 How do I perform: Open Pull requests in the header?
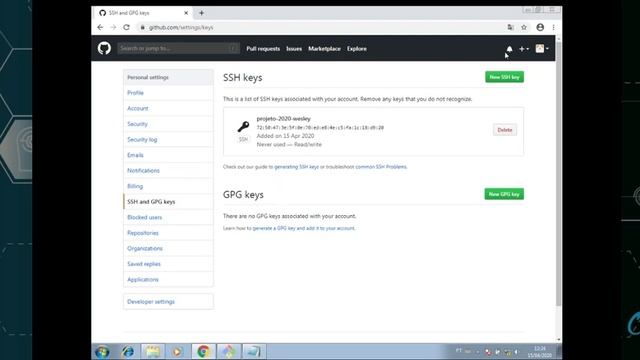pyautogui.click(x=263, y=49)
